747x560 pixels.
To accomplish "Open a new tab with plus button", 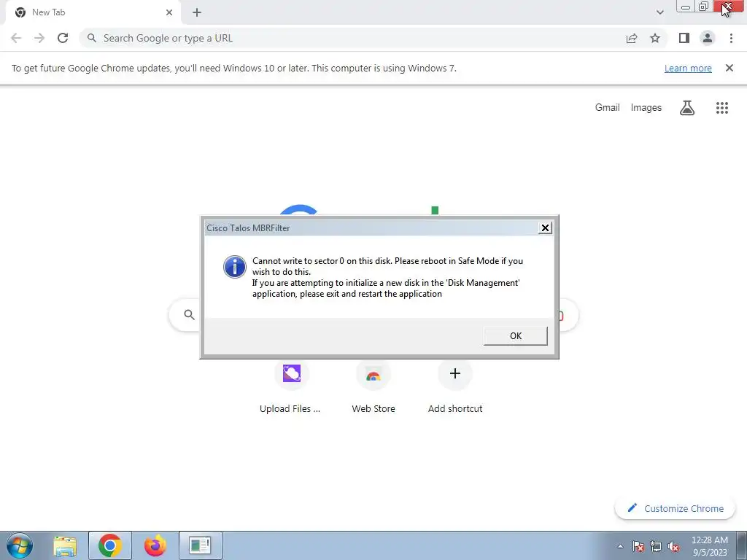I will 197,13.
